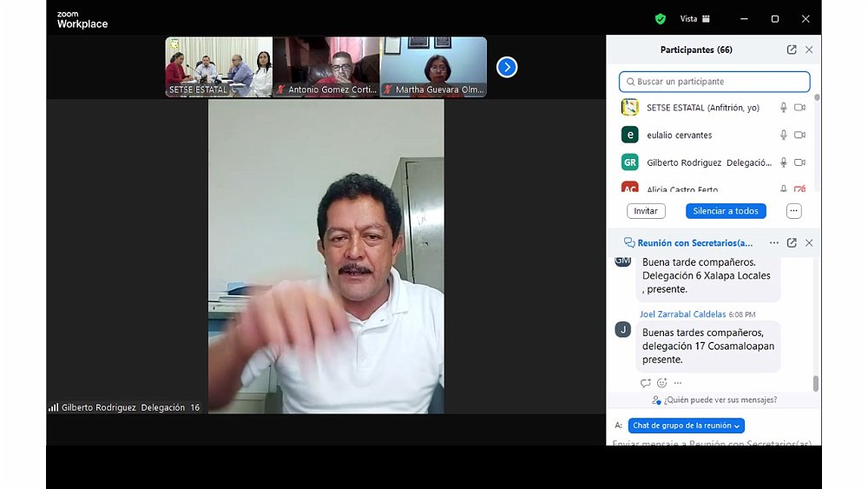The height and width of the screenshot is (489, 868).
Task: Focus the Buscar un participante field
Action: click(714, 82)
